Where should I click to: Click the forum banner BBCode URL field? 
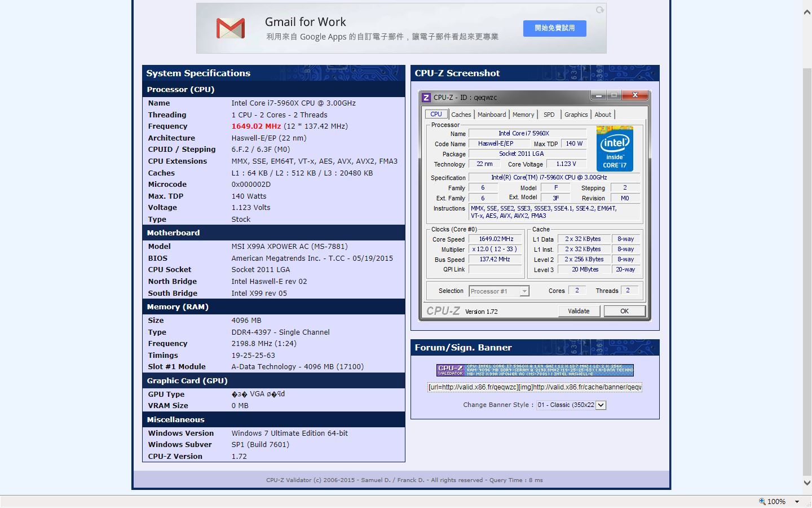pyautogui.click(x=535, y=387)
